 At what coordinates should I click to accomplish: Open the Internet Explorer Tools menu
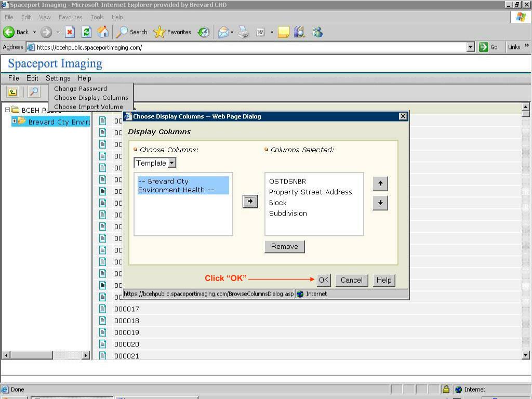coord(97,17)
